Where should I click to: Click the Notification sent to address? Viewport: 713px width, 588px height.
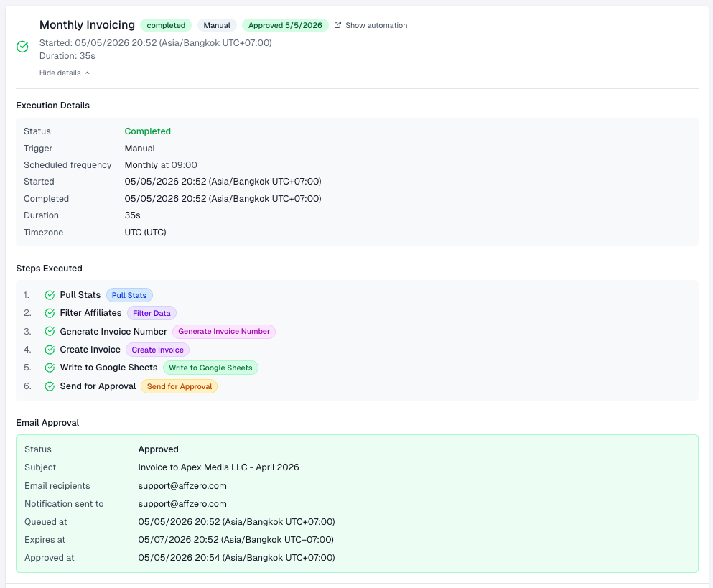click(182, 504)
